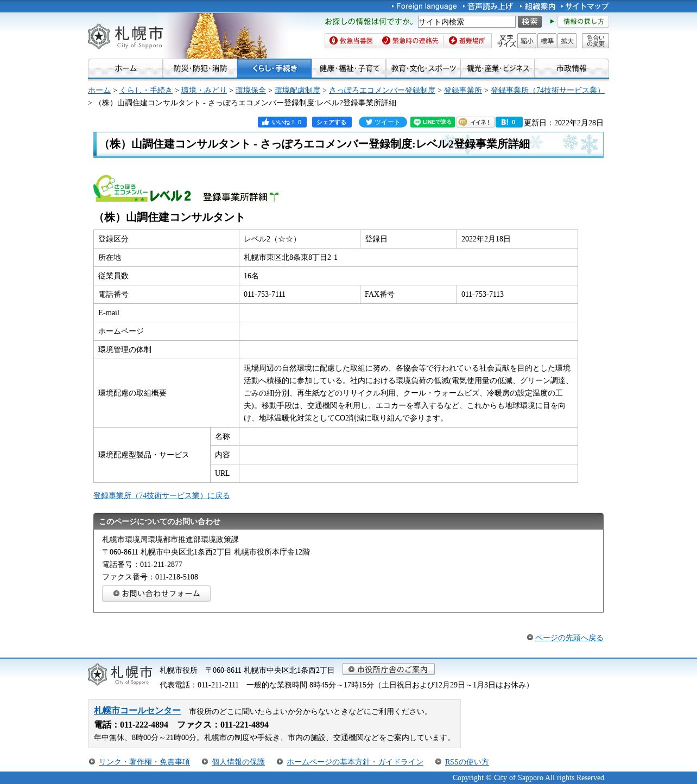Click the Twitter ツイート button
The height and width of the screenshot is (784, 697).
click(383, 122)
